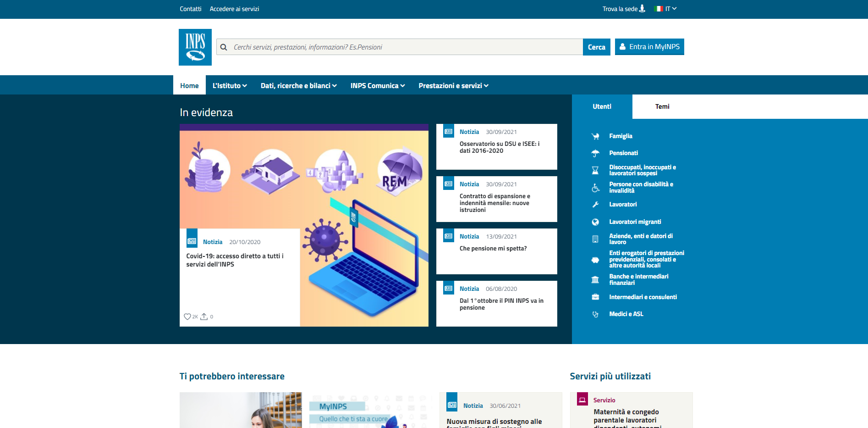Click news icon on Che pensione mi spetta card
The width and height of the screenshot is (868, 428).
[449, 236]
